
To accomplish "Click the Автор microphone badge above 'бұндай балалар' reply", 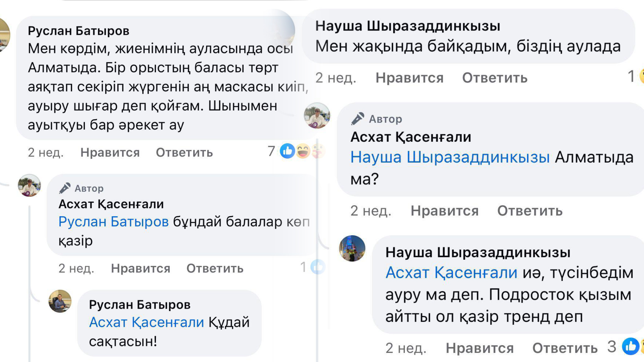I will click(65, 188).
